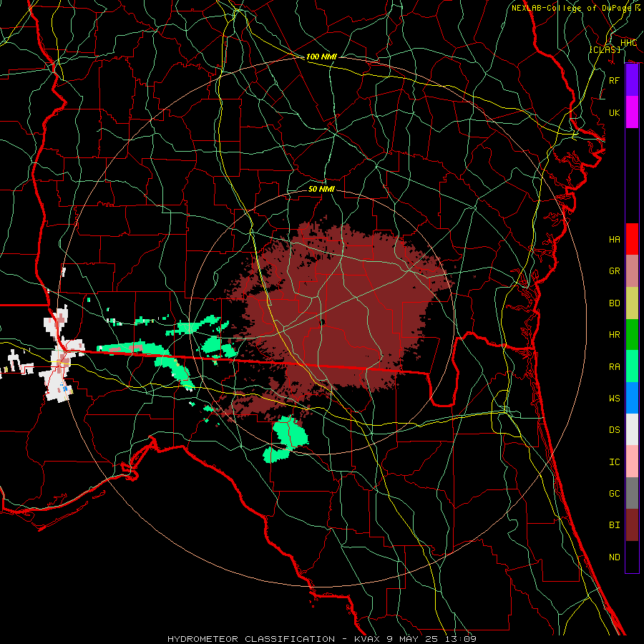Image resolution: width=644 pixels, height=644 pixels.
Task: Click the [CLAS] units label
Action: 605,49
